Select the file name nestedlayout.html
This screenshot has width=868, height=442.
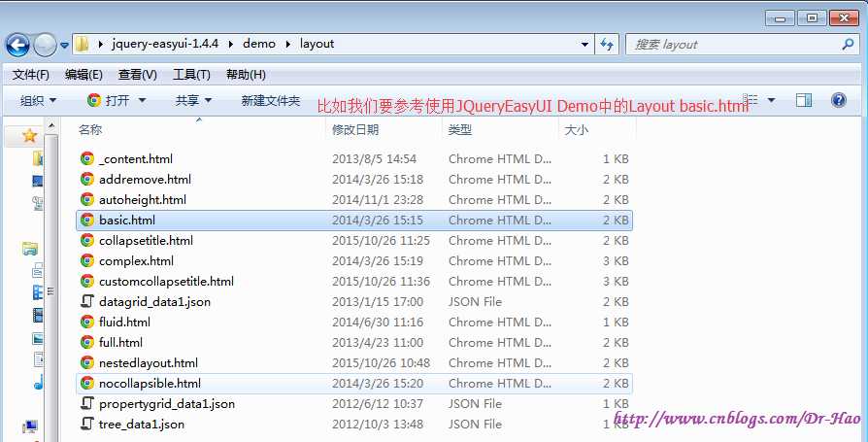(x=149, y=363)
